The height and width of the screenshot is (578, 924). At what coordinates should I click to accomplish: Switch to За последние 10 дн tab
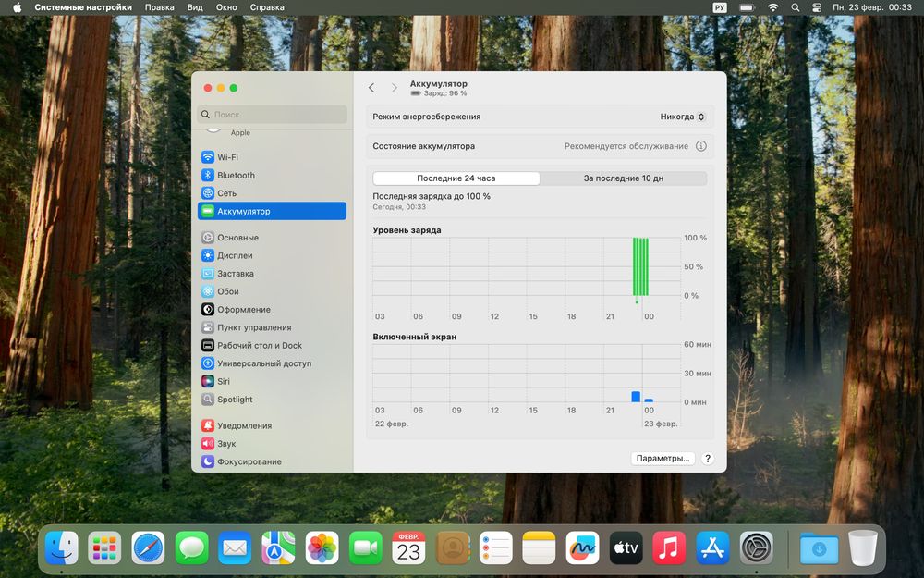click(x=624, y=178)
